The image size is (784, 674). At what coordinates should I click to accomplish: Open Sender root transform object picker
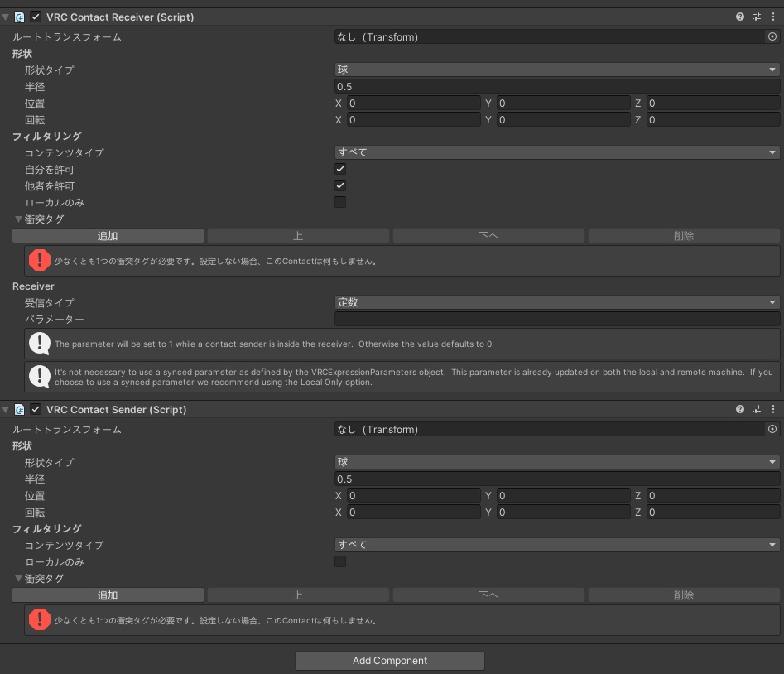pyautogui.click(x=772, y=429)
